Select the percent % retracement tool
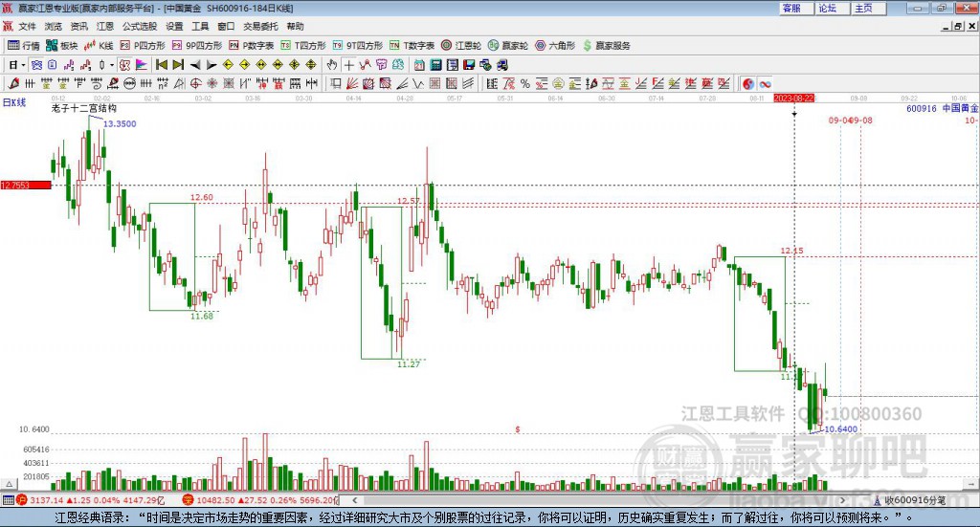Viewport: 980px width, 527px height. coord(525,83)
